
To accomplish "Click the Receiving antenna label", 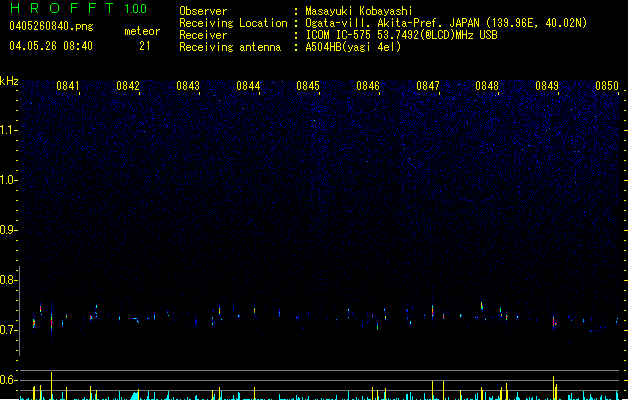I will coord(230,47).
